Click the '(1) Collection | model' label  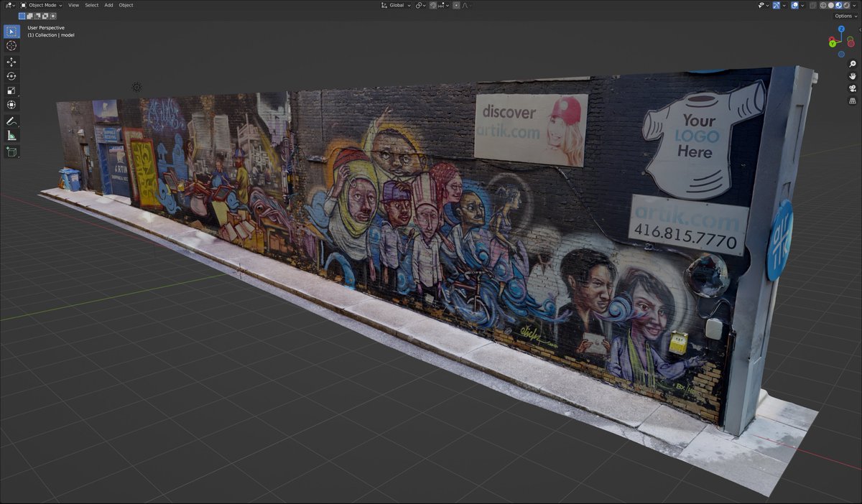tap(51, 35)
